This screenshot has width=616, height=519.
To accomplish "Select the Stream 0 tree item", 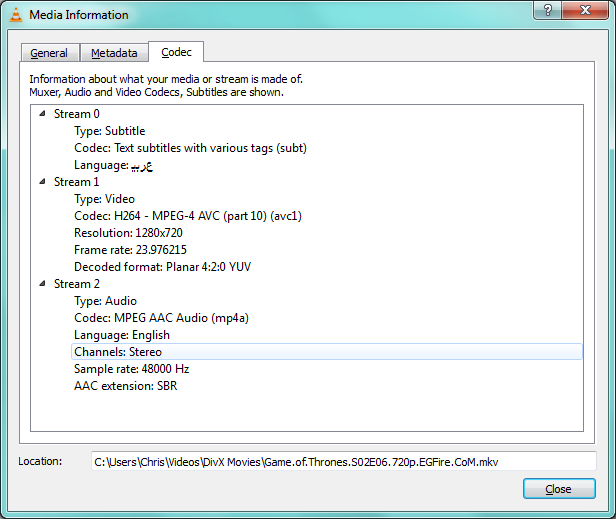I will pyautogui.click(x=77, y=114).
